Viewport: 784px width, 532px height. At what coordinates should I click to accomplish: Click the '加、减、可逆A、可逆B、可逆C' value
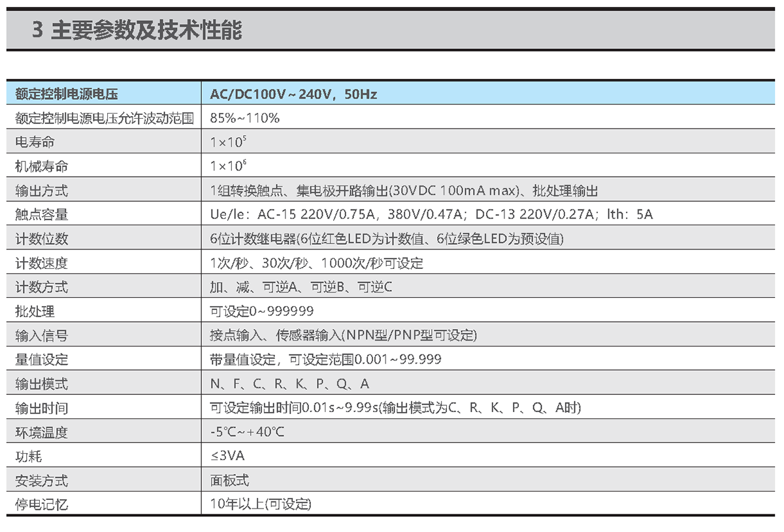(301, 287)
